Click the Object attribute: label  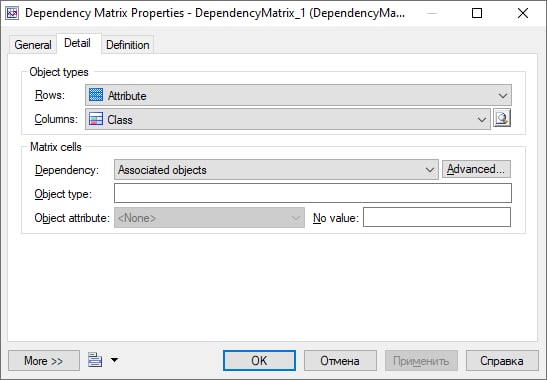[x=72, y=218]
